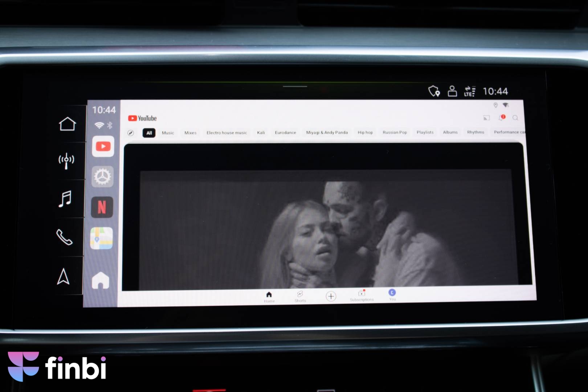Open the settings gear app icon

[x=103, y=177]
